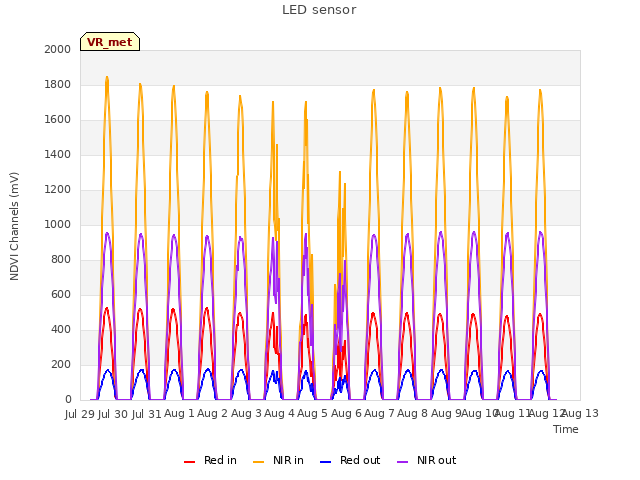Click the red Red in legend swatch
Viewport: 640px width, 480px height.
(189, 461)
